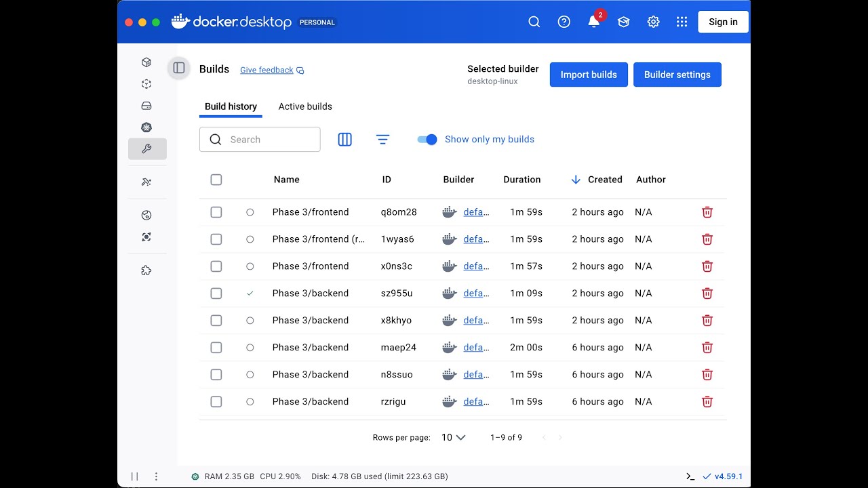Toggle Show only my builds switch
Image resolution: width=868 pixels, height=488 pixels.
427,140
